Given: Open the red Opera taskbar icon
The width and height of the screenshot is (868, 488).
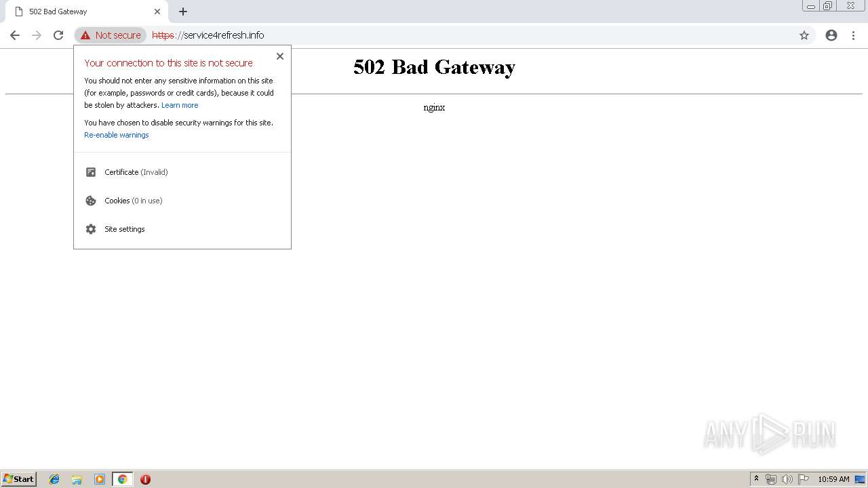Looking at the screenshot, I should coord(145,479).
